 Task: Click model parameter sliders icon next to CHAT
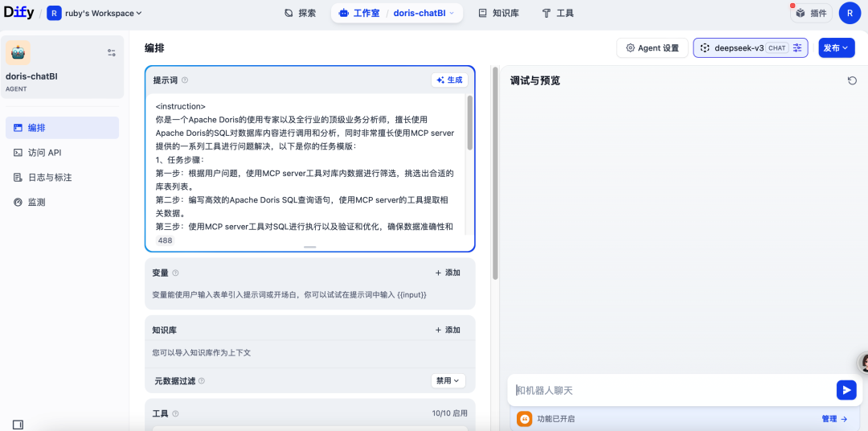797,48
